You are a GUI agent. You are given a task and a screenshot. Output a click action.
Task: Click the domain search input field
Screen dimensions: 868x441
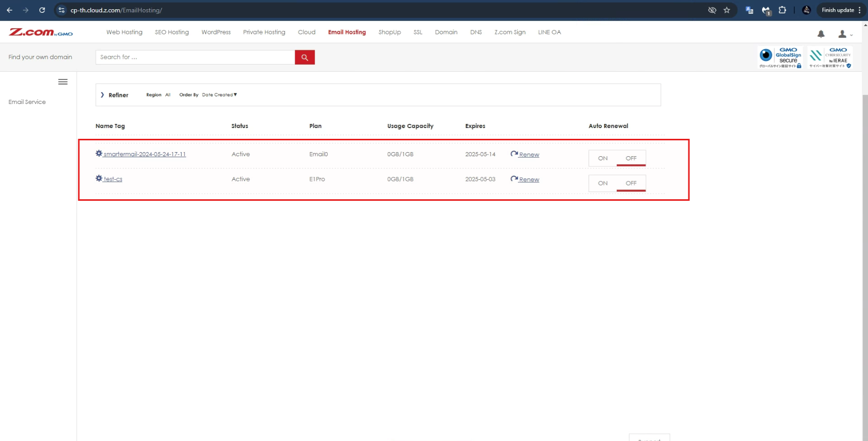(x=195, y=57)
